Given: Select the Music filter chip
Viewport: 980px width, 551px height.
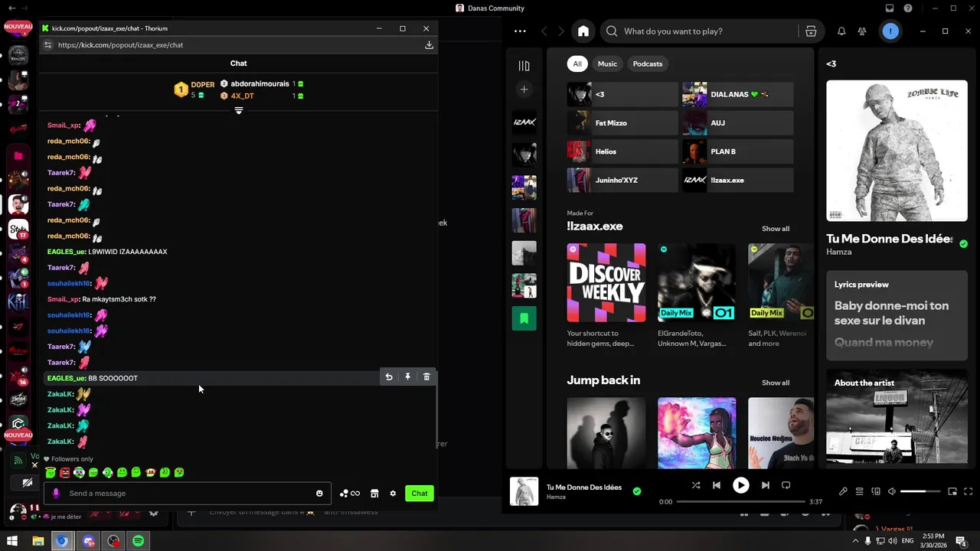Looking at the screenshot, I should point(607,64).
